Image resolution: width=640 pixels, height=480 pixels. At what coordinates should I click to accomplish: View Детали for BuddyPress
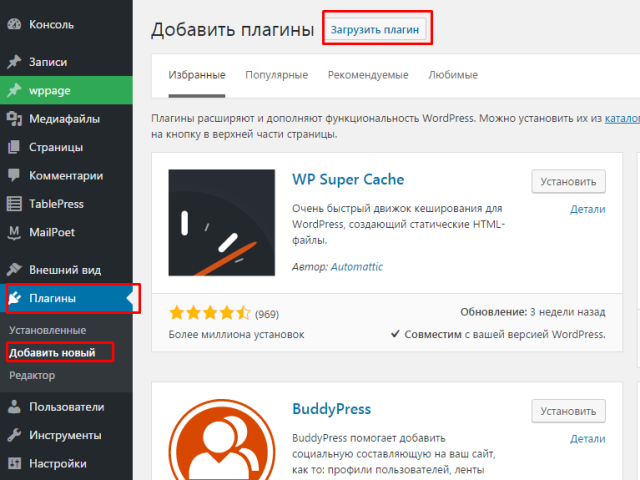[587, 439]
